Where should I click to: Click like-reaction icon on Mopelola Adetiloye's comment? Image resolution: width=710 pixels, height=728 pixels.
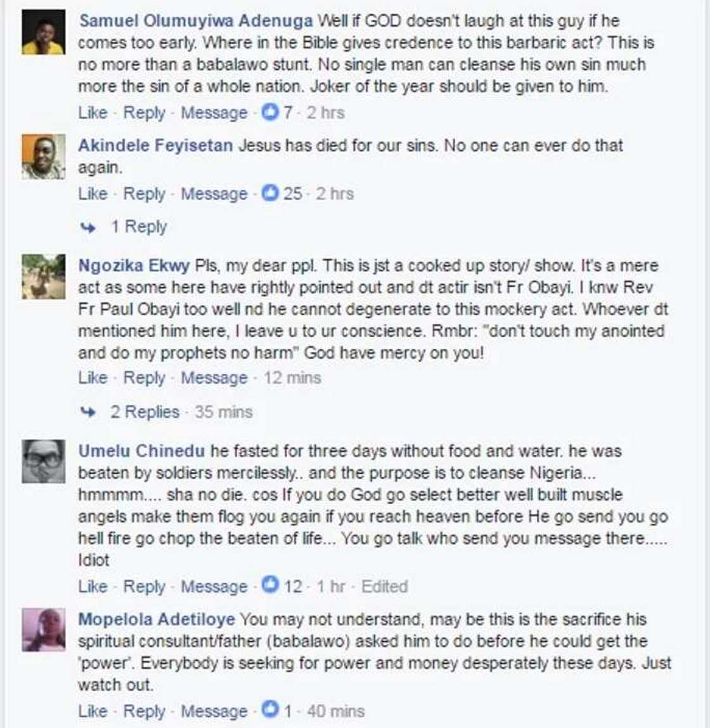(x=271, y=711)
